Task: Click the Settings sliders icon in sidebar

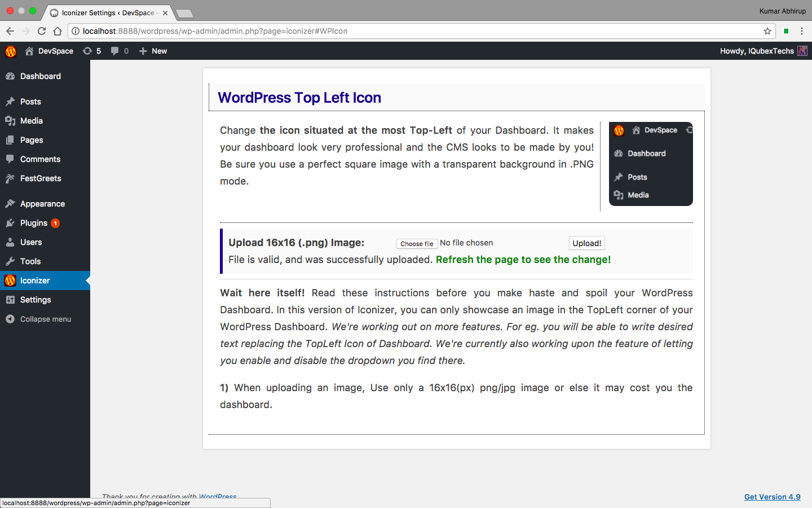Action: coord(10,300)
